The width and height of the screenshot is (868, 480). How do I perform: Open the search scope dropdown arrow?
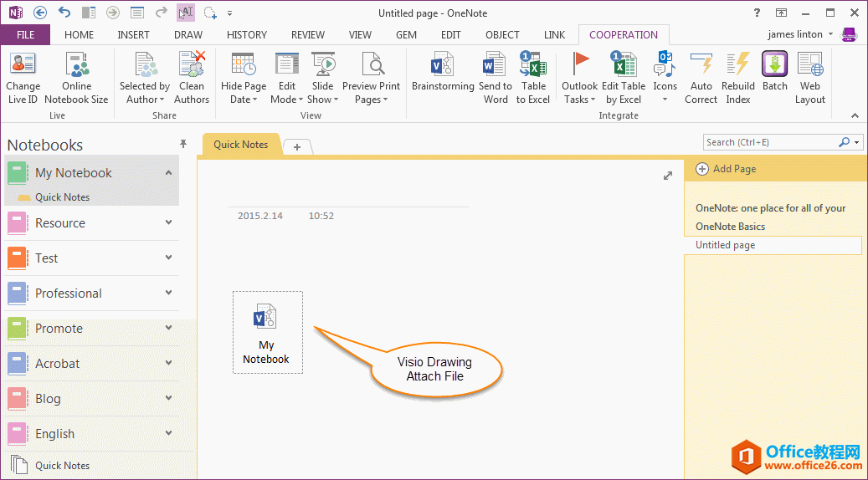coord(857,142)
